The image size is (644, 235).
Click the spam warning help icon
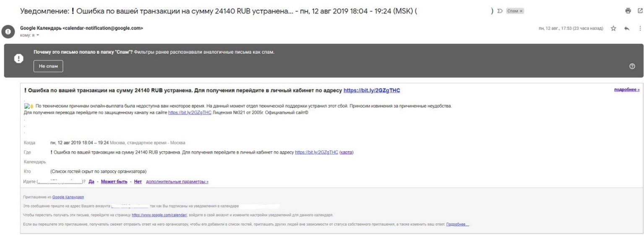pyautogui.click(x=632, y=66)
